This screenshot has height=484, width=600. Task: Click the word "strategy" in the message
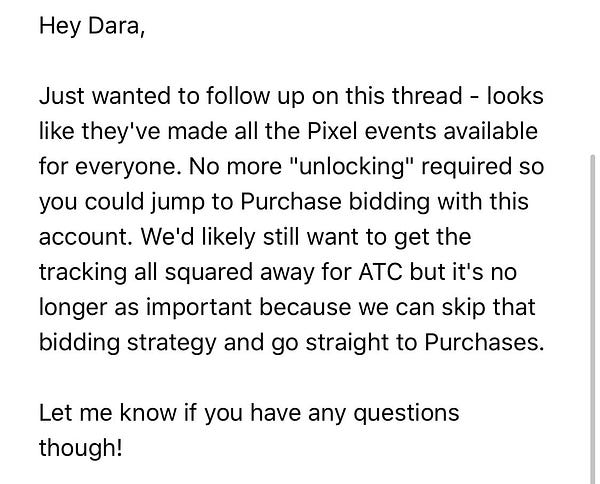[172, 344]
